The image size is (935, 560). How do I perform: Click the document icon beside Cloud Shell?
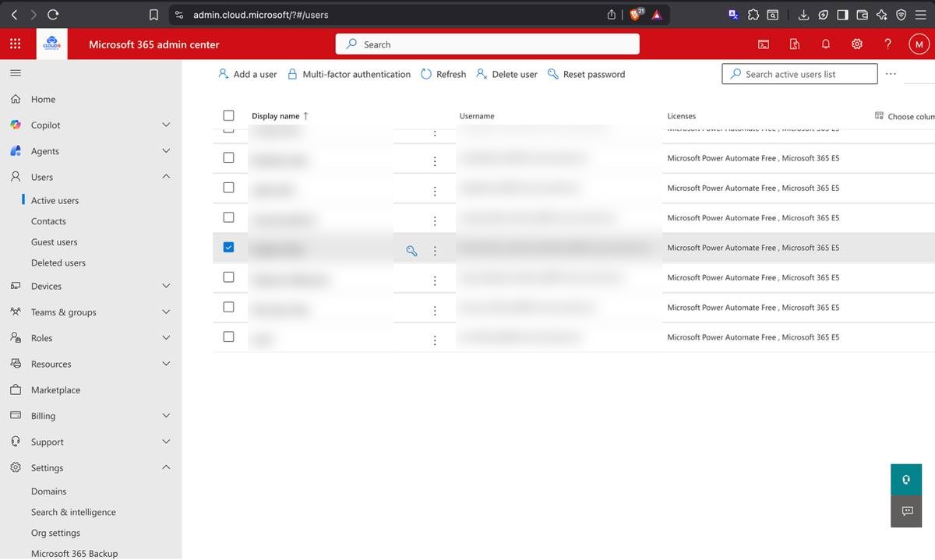pyautogui.click(x=795, y=44)
